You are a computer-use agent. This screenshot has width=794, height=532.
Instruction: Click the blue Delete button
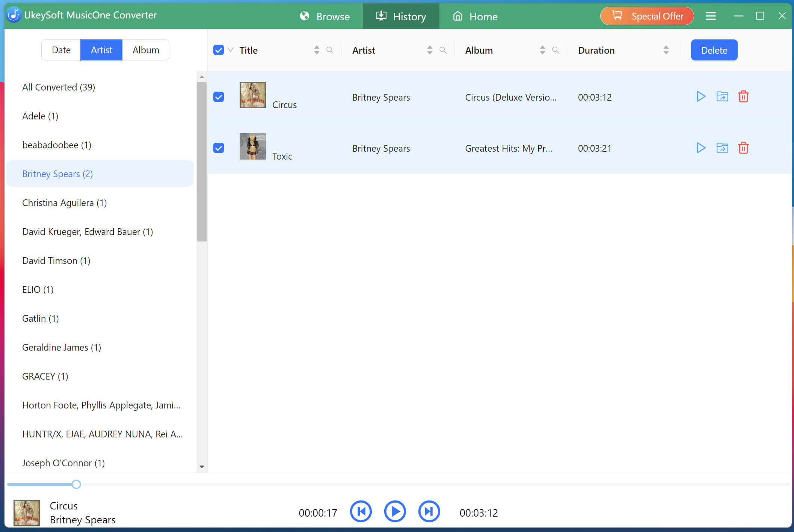click(714, 50)
